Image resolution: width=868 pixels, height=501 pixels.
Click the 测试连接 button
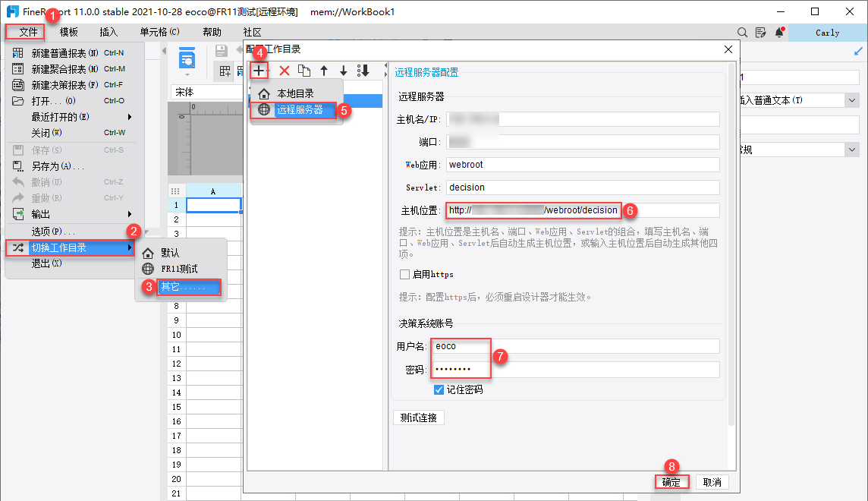[x=419, y=417]
